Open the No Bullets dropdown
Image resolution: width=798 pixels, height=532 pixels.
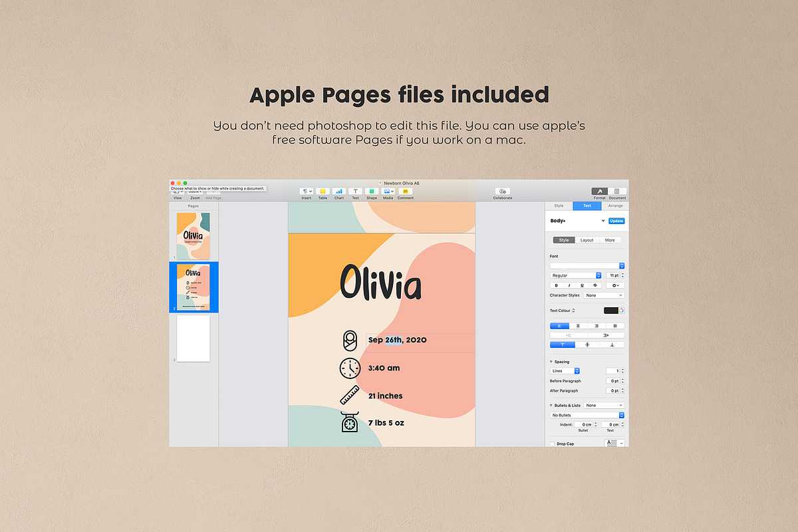587,415
